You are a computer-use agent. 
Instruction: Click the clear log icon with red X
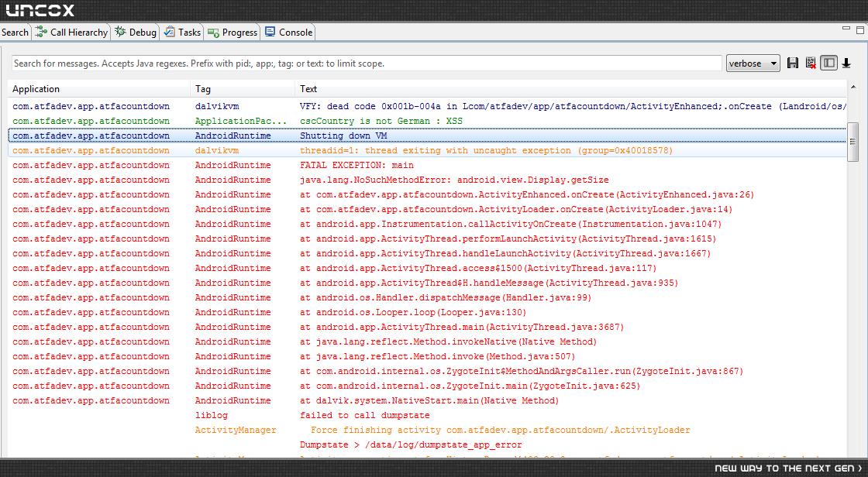tap(811, 63)
